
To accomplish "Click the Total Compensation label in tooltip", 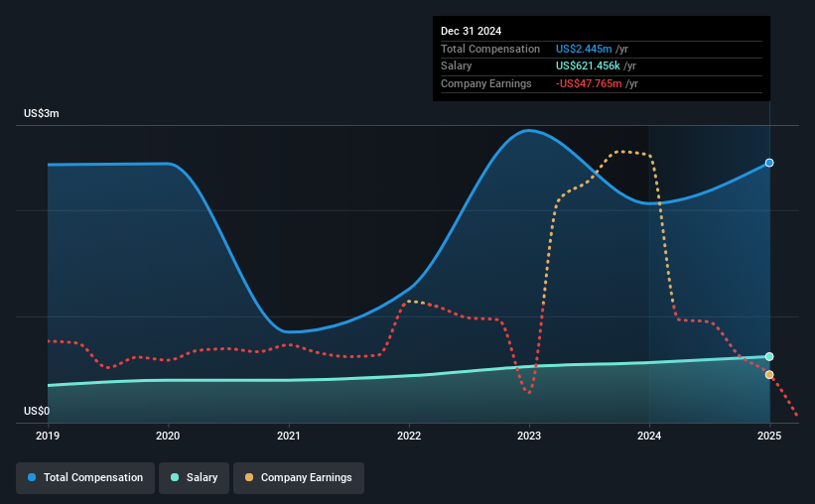I will click(490, 49).
